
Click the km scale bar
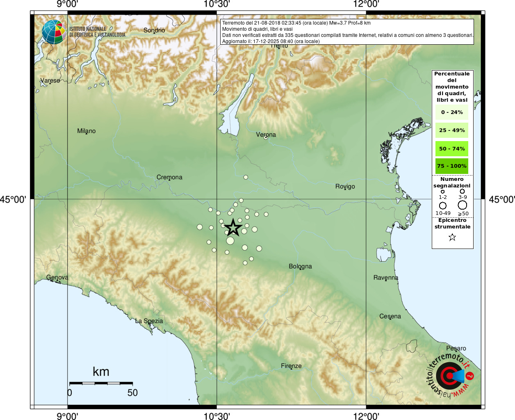101,383
